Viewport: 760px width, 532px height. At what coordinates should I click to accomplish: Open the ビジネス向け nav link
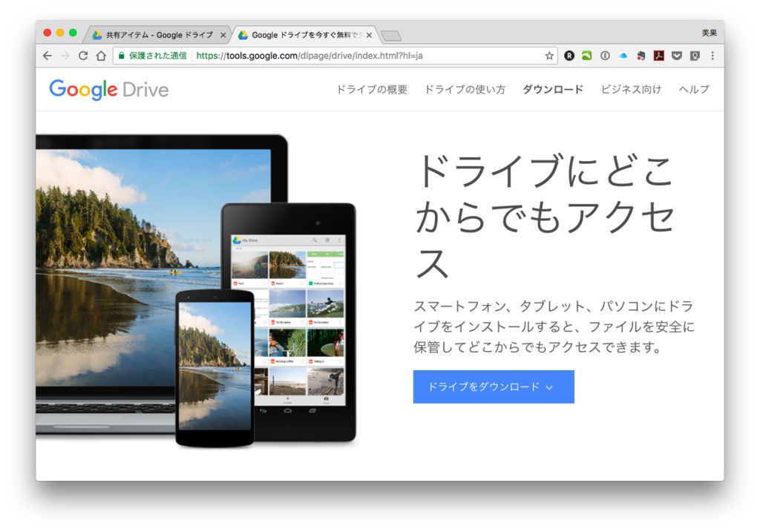pos(631,89)
